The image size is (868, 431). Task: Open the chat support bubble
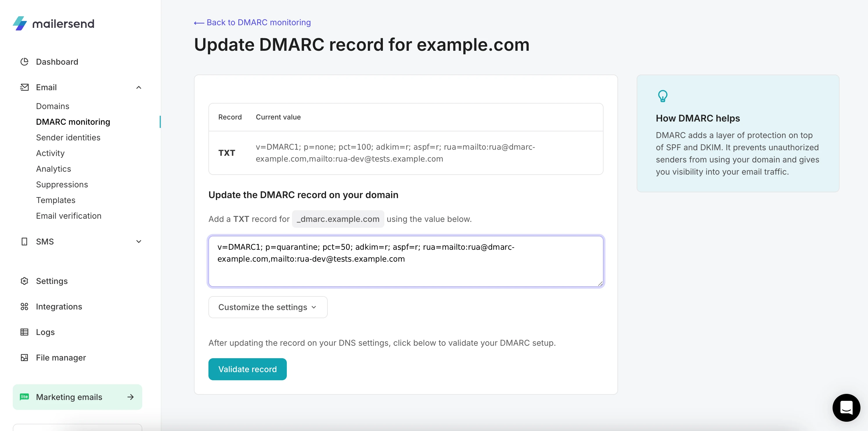(846, 408)
